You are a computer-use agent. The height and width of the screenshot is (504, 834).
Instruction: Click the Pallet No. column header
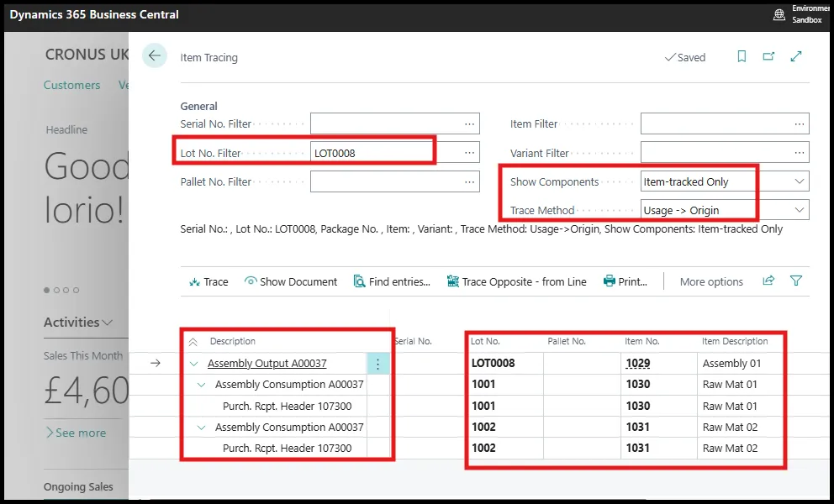coord(567,341)
